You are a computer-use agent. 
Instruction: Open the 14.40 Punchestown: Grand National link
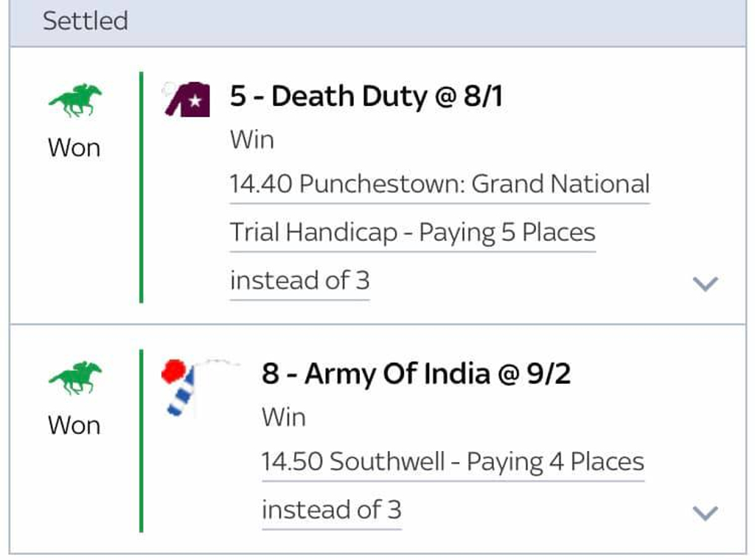click(x=439, y=184)
